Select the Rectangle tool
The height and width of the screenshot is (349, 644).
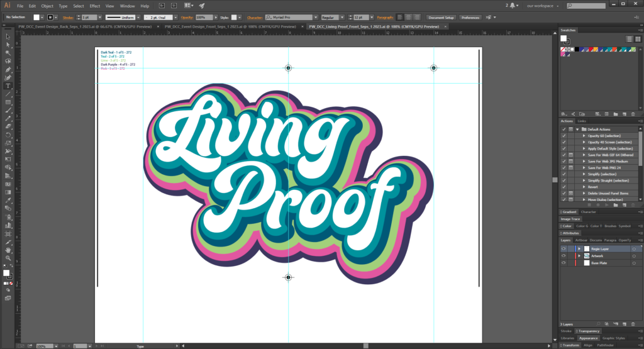(8, 102)
